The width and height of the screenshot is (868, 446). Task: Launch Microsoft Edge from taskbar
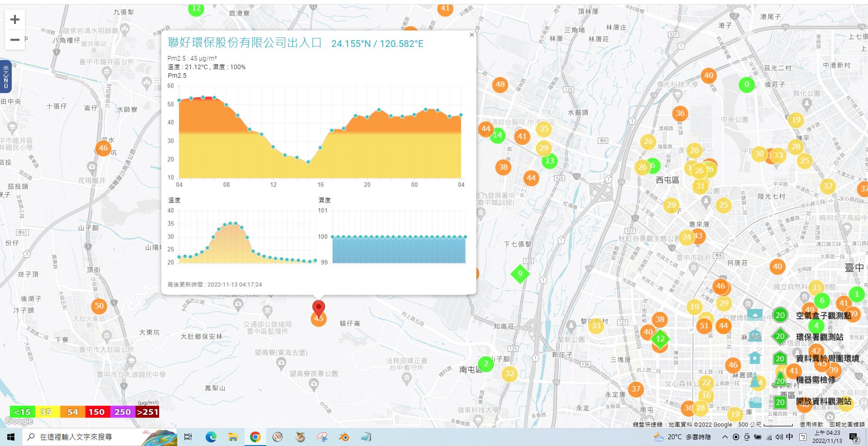pos(211,437)
